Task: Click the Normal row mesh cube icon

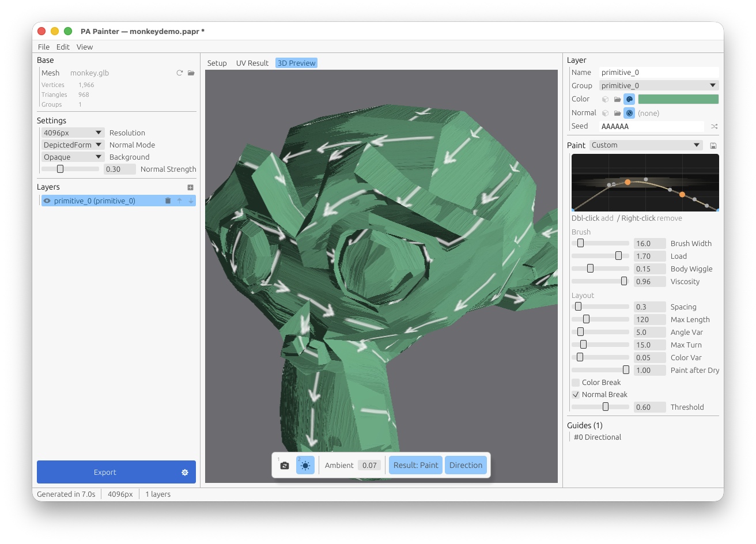Action: (x=606, y=113)
